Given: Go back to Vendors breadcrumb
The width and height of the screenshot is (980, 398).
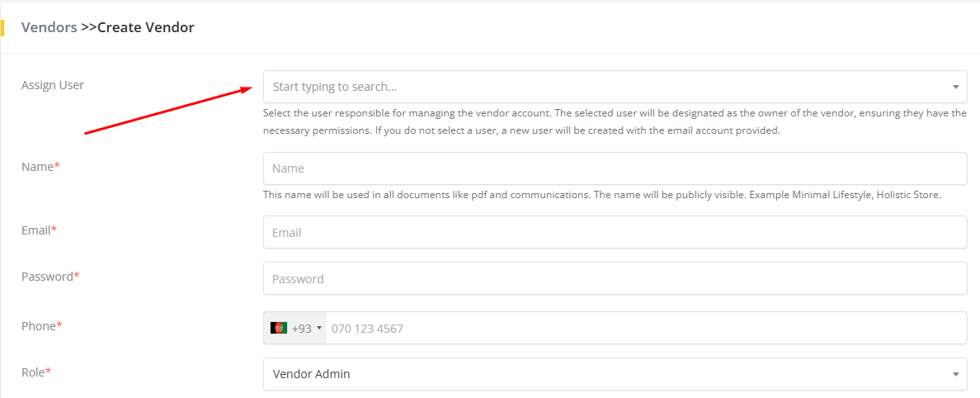Looking at the screenshot, I should click(x=49, y=27).
